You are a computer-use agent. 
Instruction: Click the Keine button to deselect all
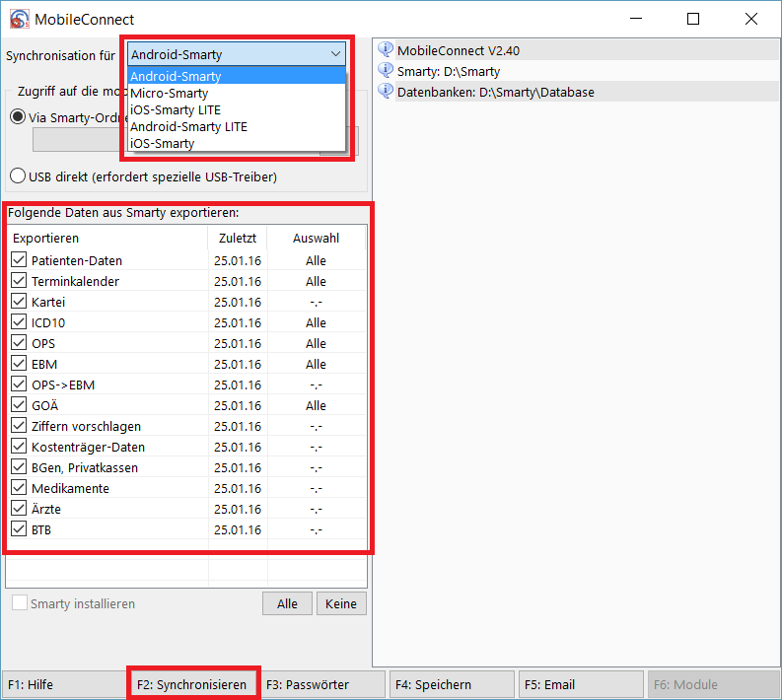[x=341, y=603]
